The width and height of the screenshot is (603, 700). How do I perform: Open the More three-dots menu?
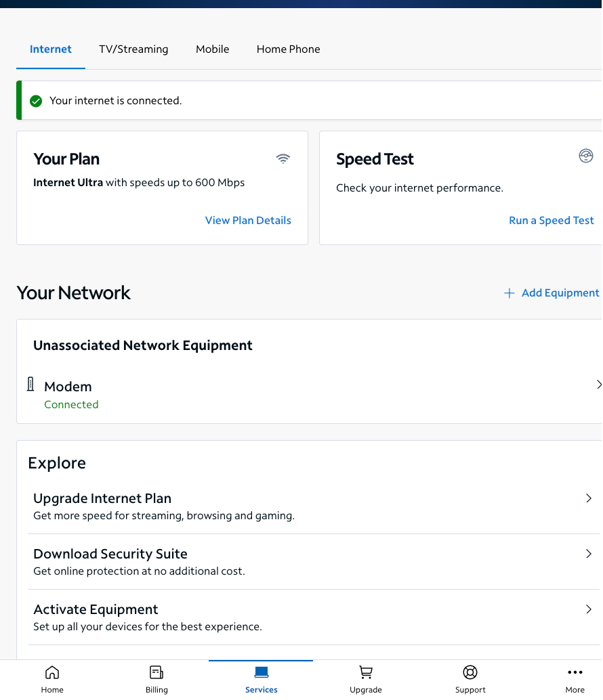[575, 673]
